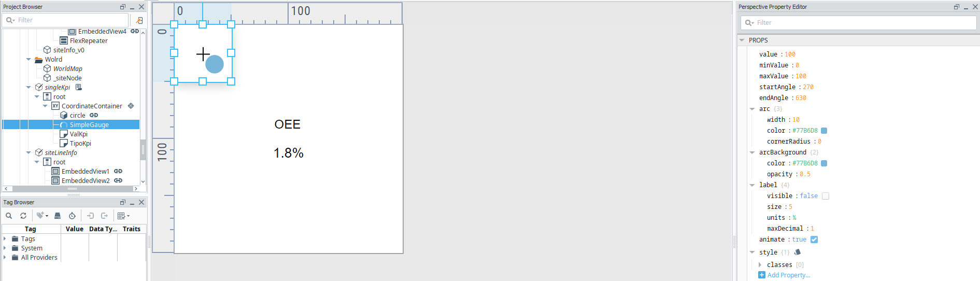Viewport: 980px width, 281px height.
Task: Select the TipoKpi tree item
Action: (x=80, y=144)
